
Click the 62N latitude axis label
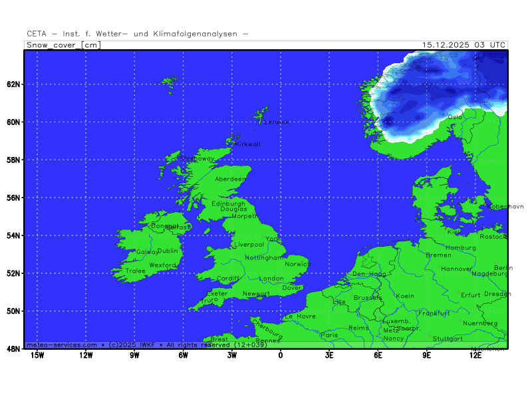[13, 84]
